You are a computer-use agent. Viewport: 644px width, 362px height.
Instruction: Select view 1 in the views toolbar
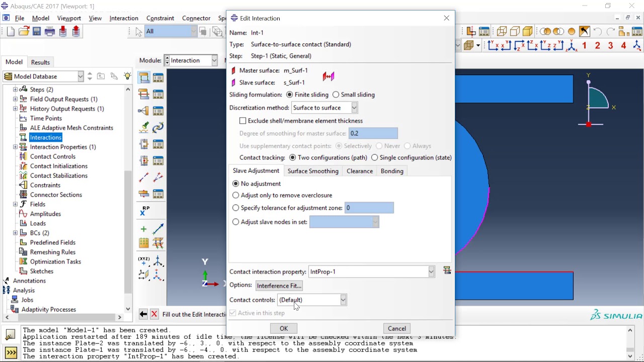point(584,46)
